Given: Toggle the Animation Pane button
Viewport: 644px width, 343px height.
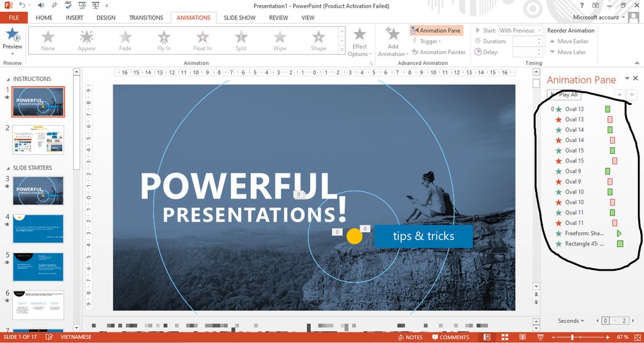Looking at the screenshot, I should click(x=436, y=30).
